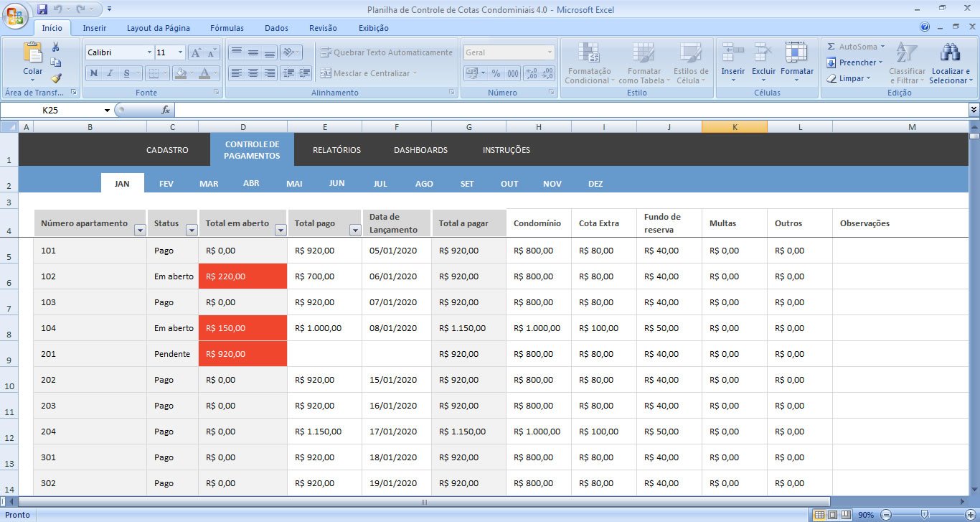Screen dimensions: 980x522
Task: Apply percent style with % icon
Action: (x=496, y=73)
